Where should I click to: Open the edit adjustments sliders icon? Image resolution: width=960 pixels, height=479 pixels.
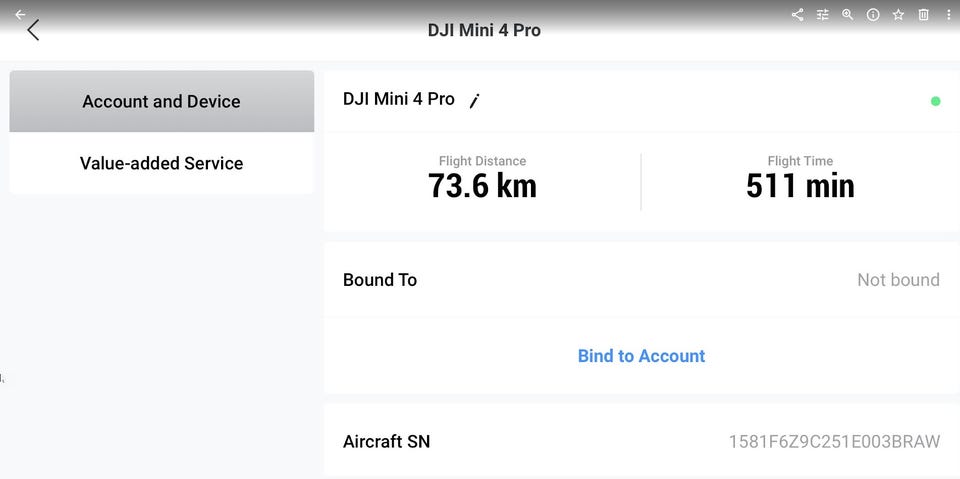point(823,15)
